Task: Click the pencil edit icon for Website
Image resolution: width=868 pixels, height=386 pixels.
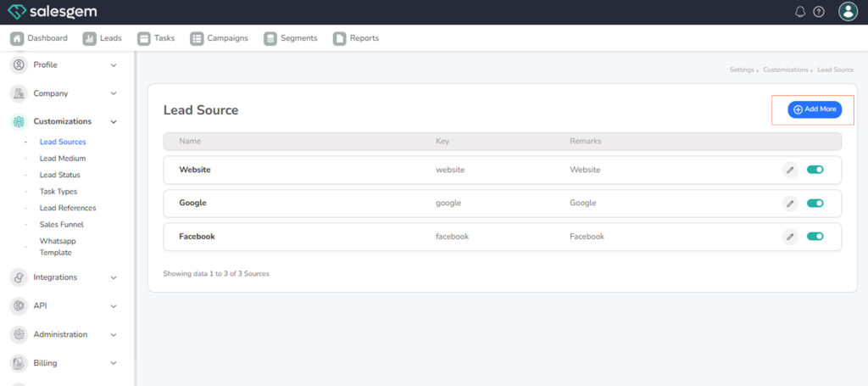Action: [790, 170]
